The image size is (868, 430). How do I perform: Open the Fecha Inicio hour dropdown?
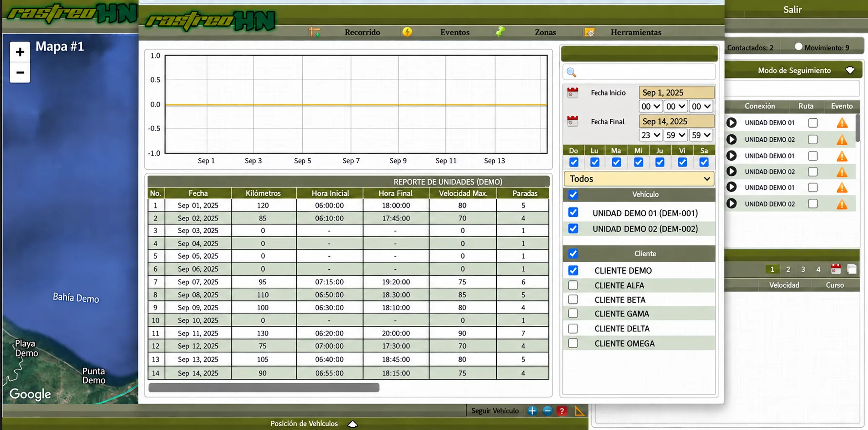pos(651,106)
